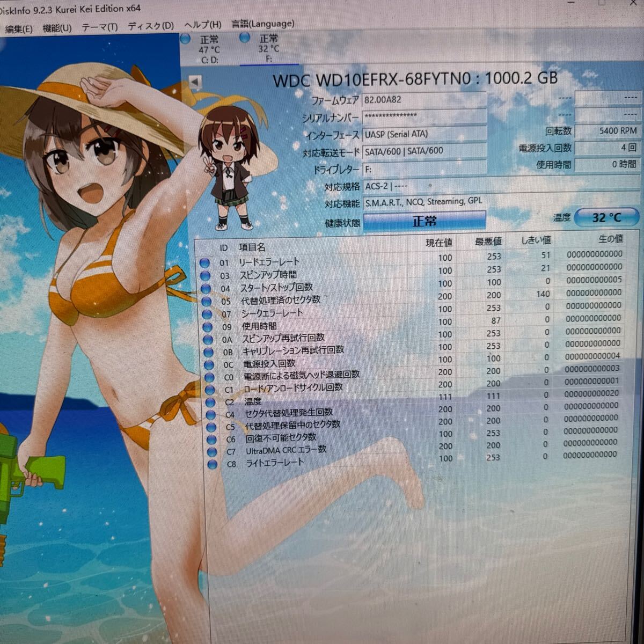Click status icon for 0C 電源投入回数
Image resolution: width=644 pixels, height=644 pixels.
(x=209, y=365)
